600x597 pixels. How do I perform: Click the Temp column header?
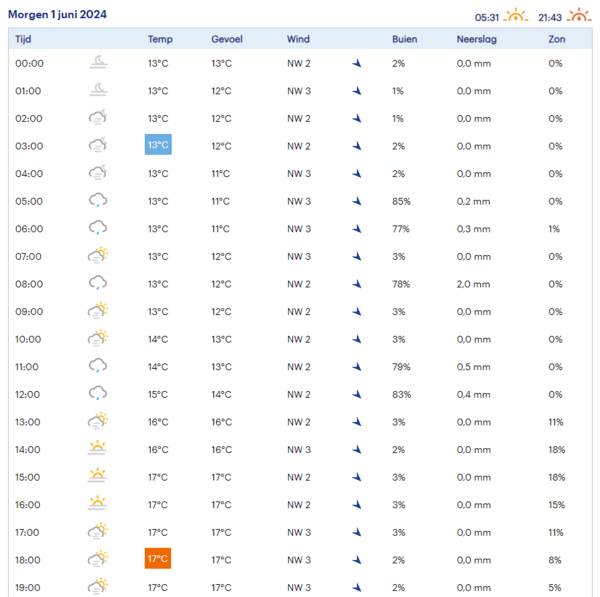point(160,39)
